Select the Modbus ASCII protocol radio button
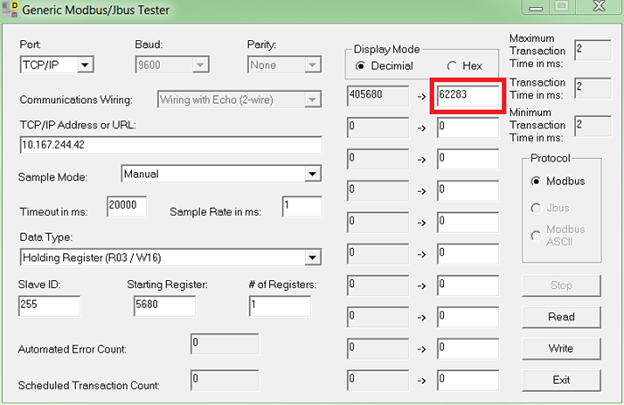This screenshot has width=624, height=405. coord(536,236)
